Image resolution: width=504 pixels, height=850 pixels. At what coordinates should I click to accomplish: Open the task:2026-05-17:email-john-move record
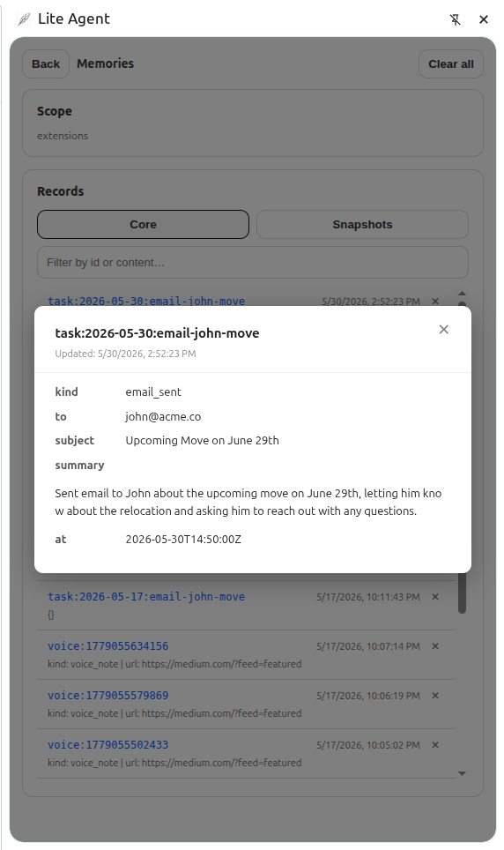tap(146, 597)
